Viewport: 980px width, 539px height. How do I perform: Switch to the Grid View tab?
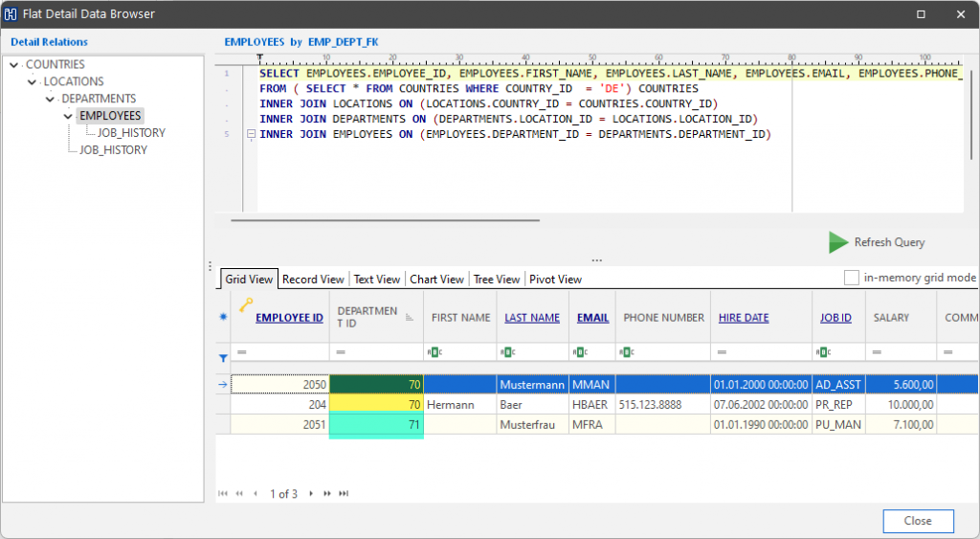click(x=249, y=280)
